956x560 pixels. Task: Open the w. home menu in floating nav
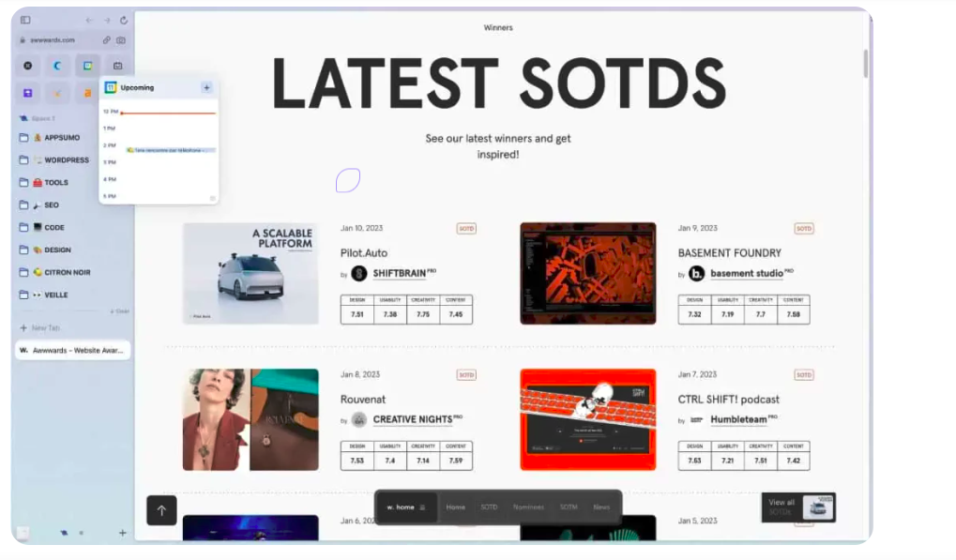tap(406, 507)
